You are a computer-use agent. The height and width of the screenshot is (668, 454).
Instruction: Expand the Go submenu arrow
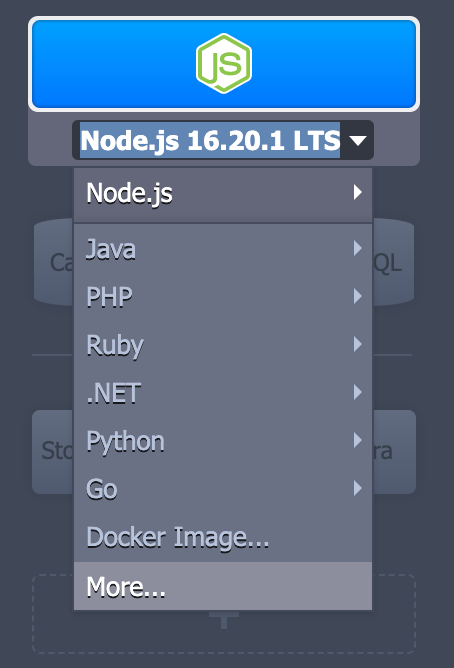(x=358, y=488)
